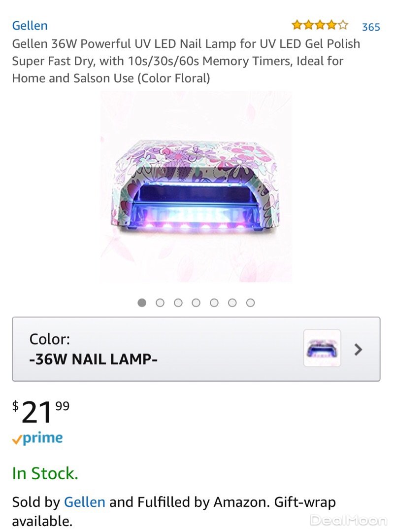
Task: Select the second image carousel dot
Action: pos(160,303)
